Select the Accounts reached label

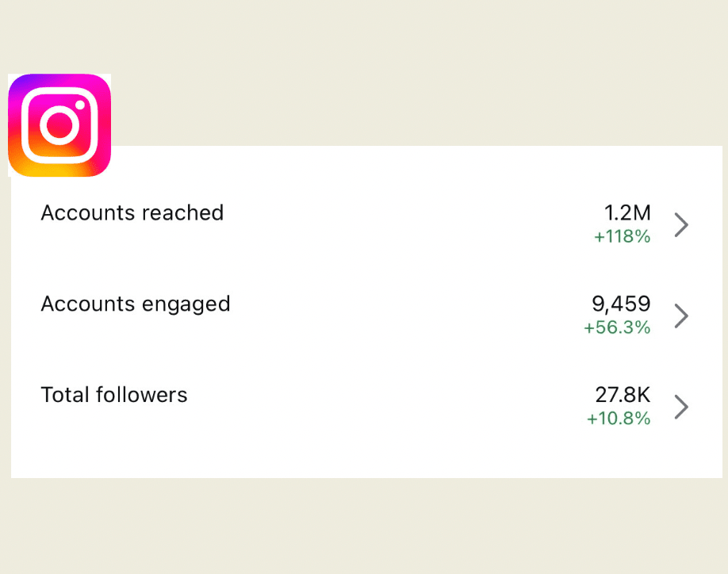pos(132,213)
